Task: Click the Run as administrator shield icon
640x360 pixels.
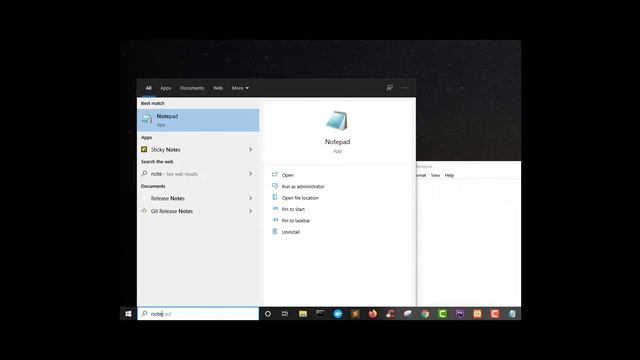Action: point(275,186)
